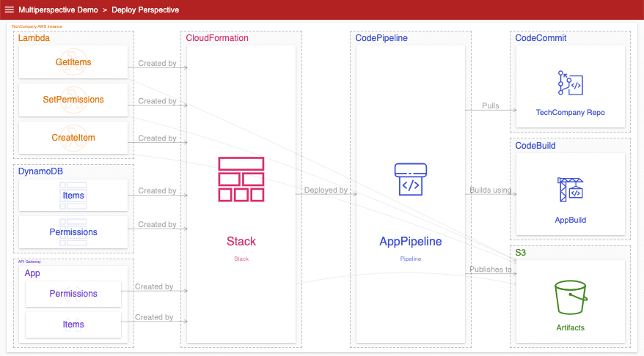Click the small API Gateway label
The width and height of the screenshot is (644, 356).
click(x=29, y=262)
